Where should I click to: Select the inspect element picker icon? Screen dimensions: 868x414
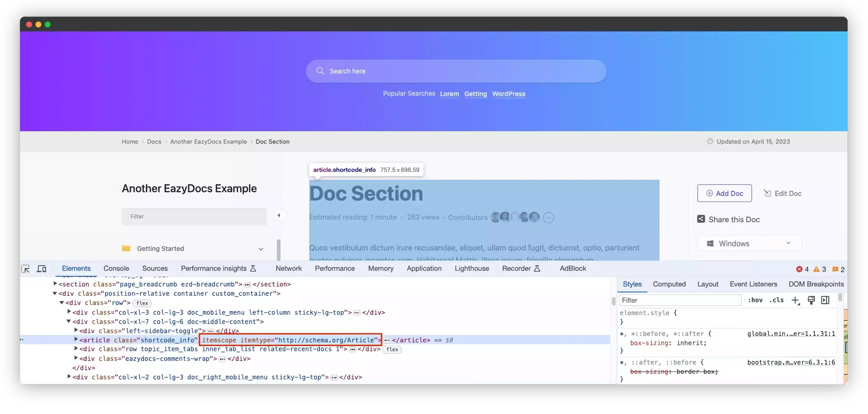(25, 269)
